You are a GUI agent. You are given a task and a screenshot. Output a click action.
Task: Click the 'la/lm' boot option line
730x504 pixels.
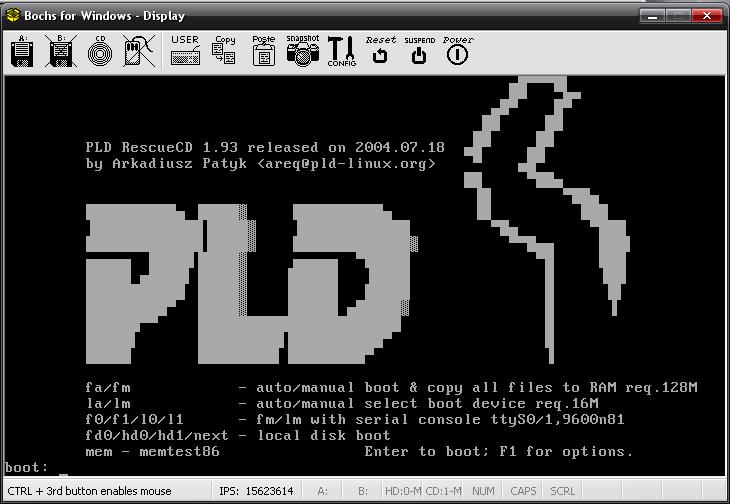[342, 403]
